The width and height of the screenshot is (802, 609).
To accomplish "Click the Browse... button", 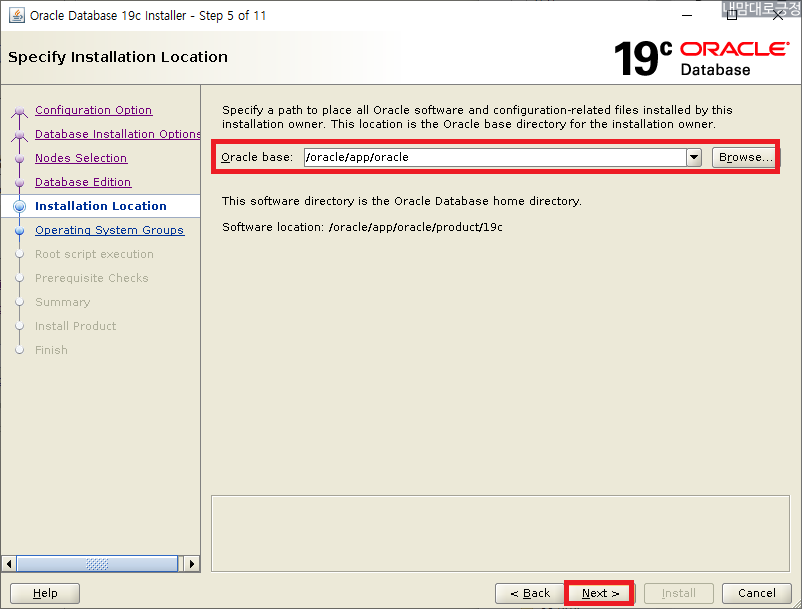I will point(744,157).
